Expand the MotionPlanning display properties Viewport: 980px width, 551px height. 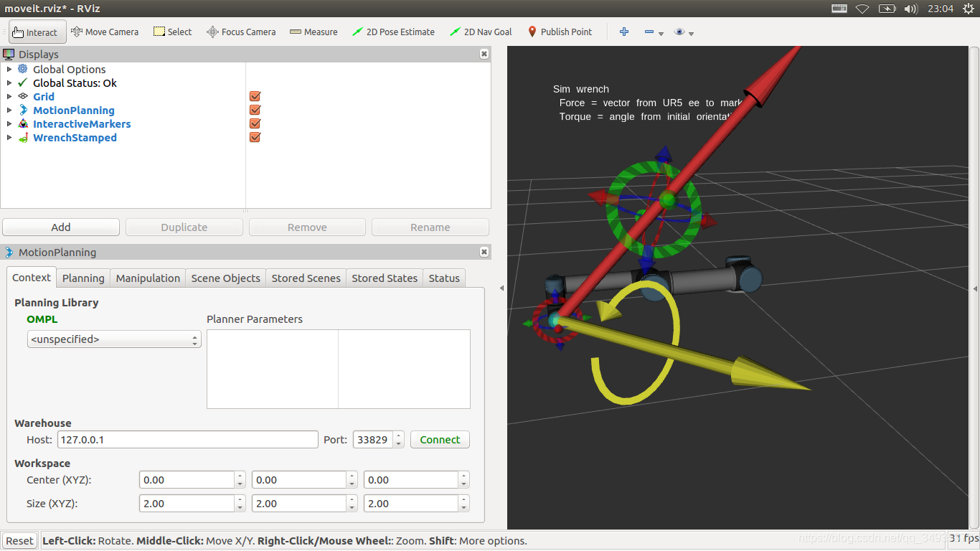tap(9, 110)
